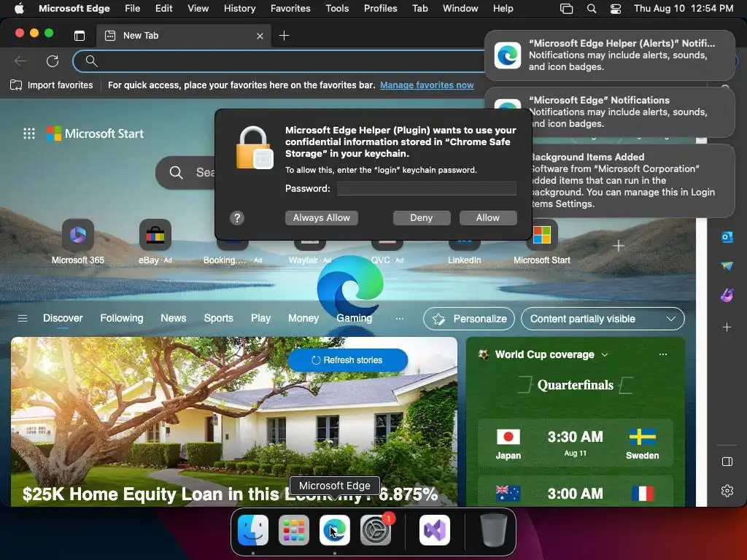Focus the keychain Password field
The height and width of the screenshot is (560, 747).
click(426, 189)
